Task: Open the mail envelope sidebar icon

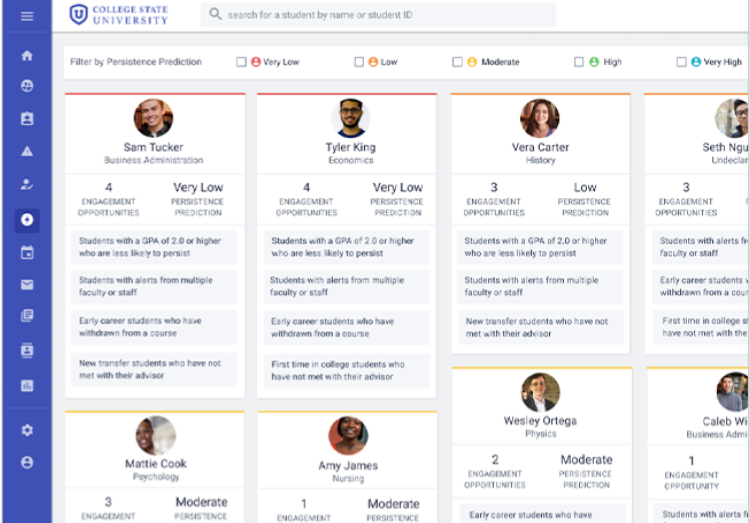Action: click(27, 285)
